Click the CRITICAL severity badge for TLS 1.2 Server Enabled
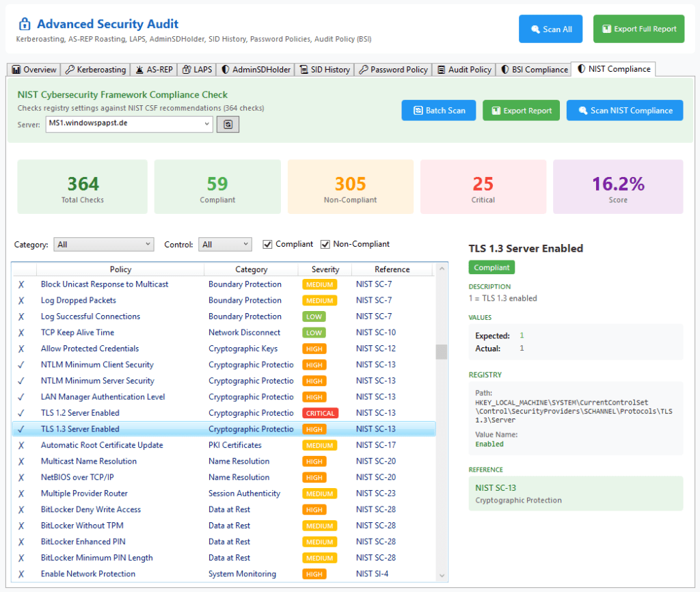The width and height of the screenshot is (700, 592). (x=319, y=413)
